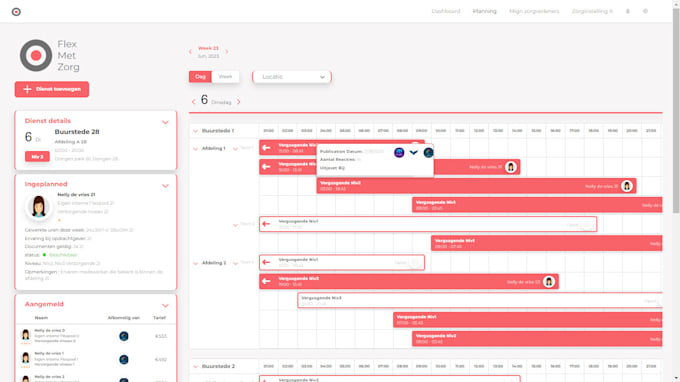Collapse the Team 1 row under Afdeling 2
This screenshot has width=680, height=382.
[x=235, y=263]
